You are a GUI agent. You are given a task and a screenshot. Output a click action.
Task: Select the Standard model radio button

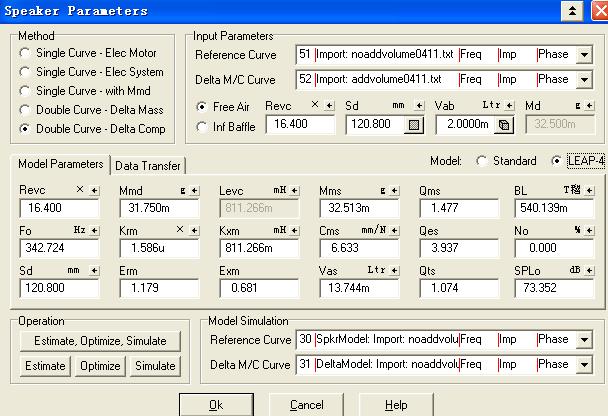point(482,161)
